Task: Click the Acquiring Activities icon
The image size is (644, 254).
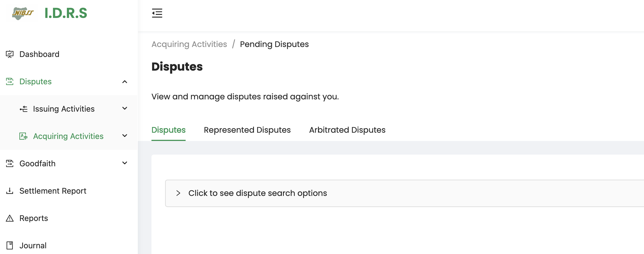Action: click(23, 136)
